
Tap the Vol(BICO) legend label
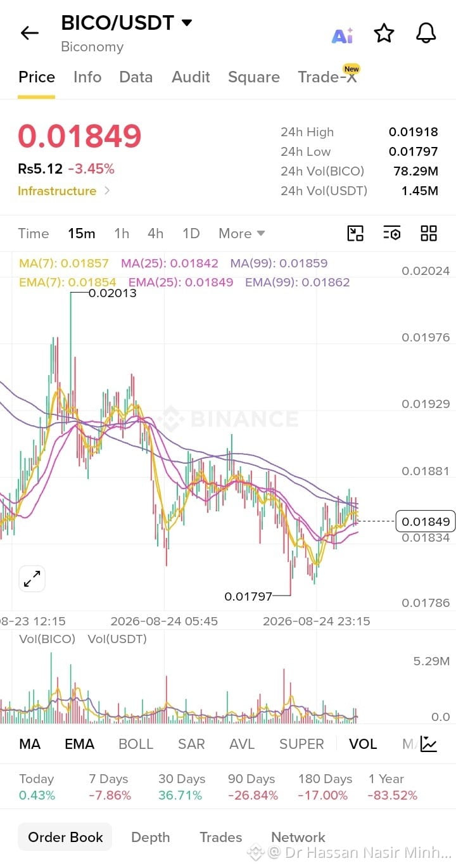(x=47, y=639)
